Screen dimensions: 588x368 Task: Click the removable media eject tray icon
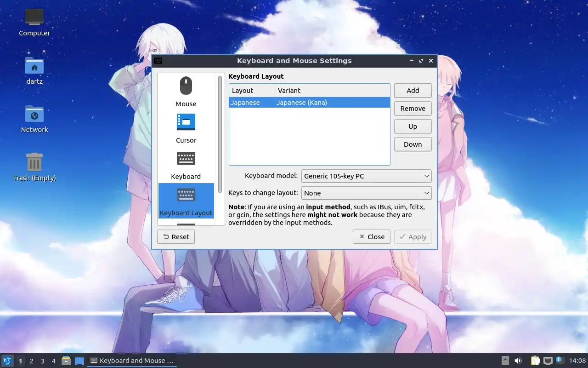505,361
